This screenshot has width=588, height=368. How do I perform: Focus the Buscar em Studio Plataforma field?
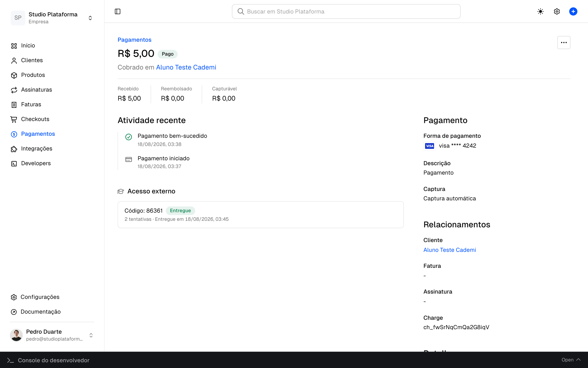(x=346, y=11)
